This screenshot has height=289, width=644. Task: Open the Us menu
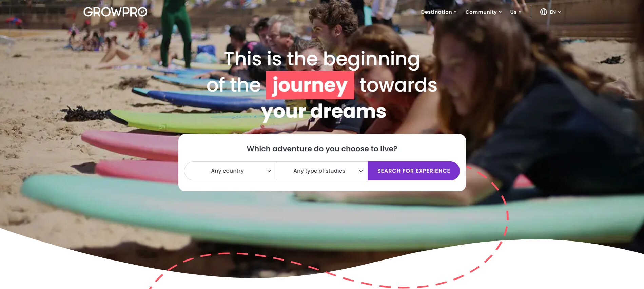tap(515, 12)
